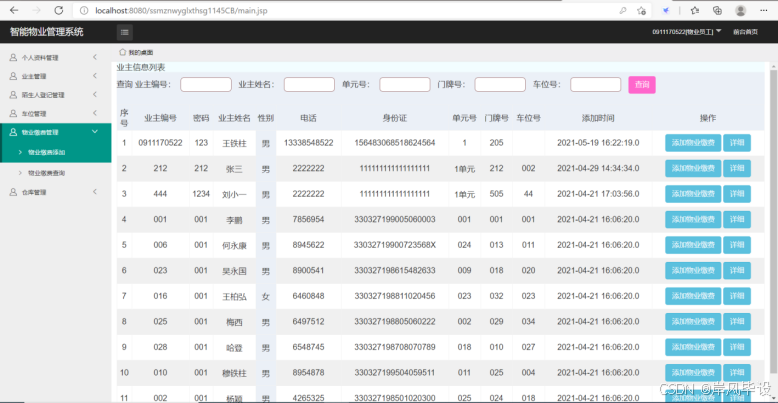This screenshot has height=403, width=778.
Task: Open the browser profile avatar
Action: point(741,10)
